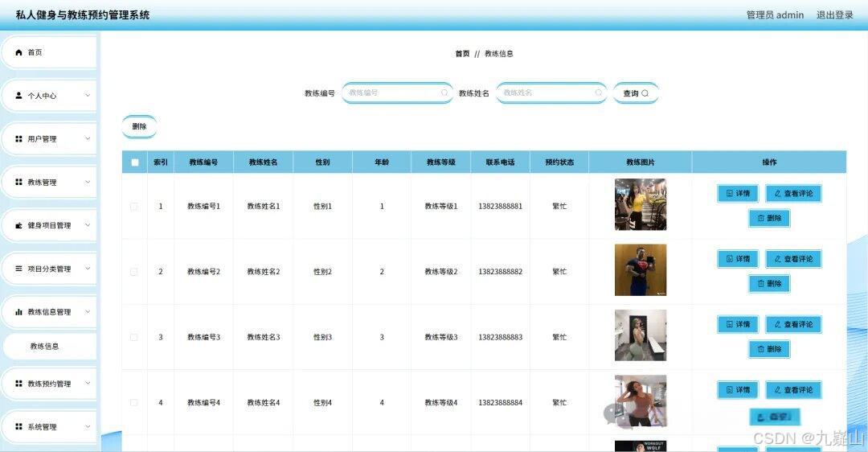Click the batch 删除 button above table
868x452 pixels.
[x=140, y=127]
